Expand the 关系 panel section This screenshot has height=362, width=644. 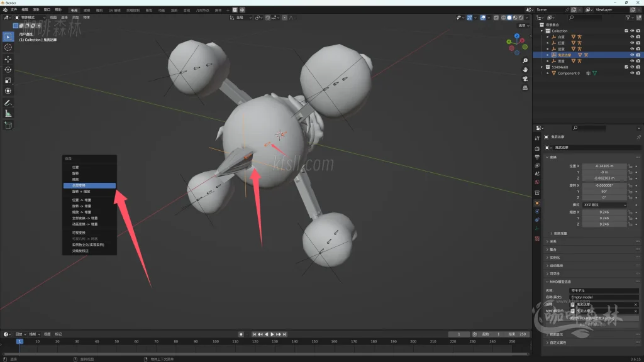tap(553, 241)
